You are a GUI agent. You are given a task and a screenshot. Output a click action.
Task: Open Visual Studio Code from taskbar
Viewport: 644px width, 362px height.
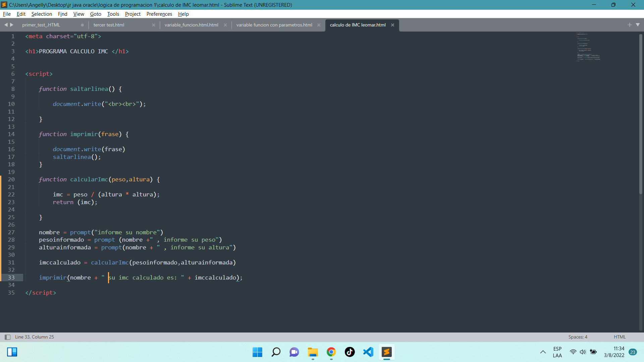coord(368,352)
